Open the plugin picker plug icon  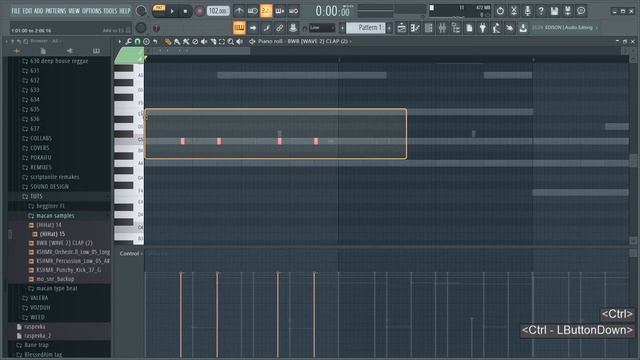click(482, 28)
